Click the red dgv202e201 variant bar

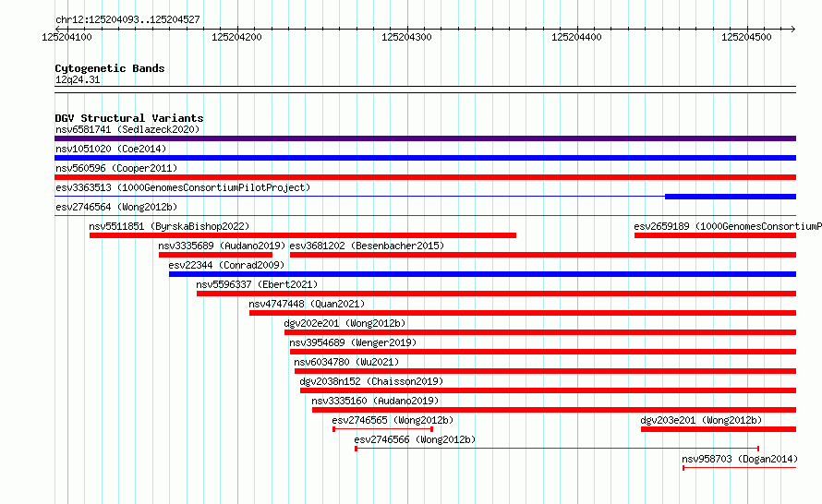(540, 332)
